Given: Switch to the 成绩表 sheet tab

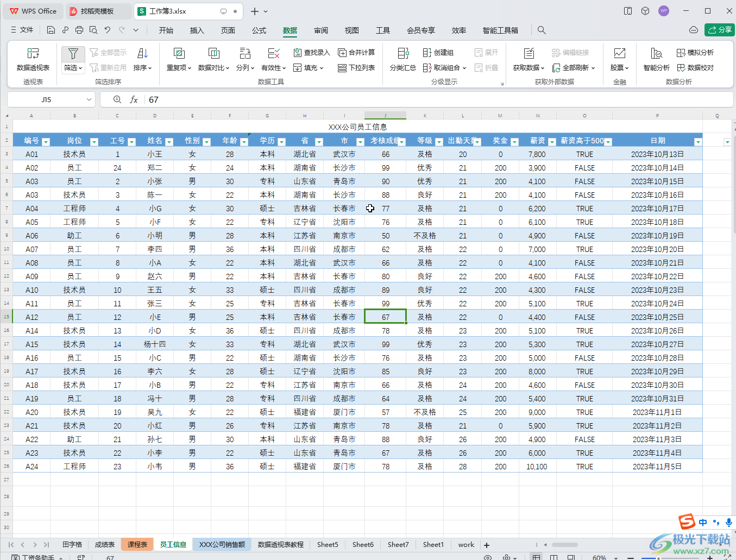Looking at the screenshot, I should 105,544.
